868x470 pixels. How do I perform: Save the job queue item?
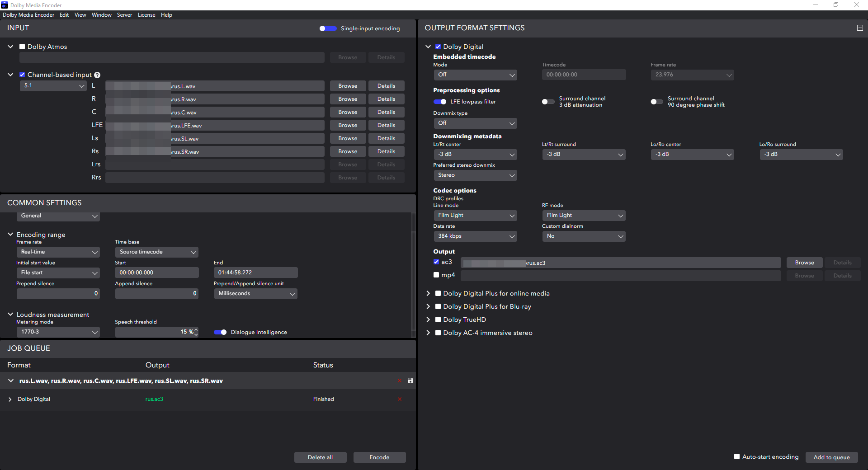point(410,381)
